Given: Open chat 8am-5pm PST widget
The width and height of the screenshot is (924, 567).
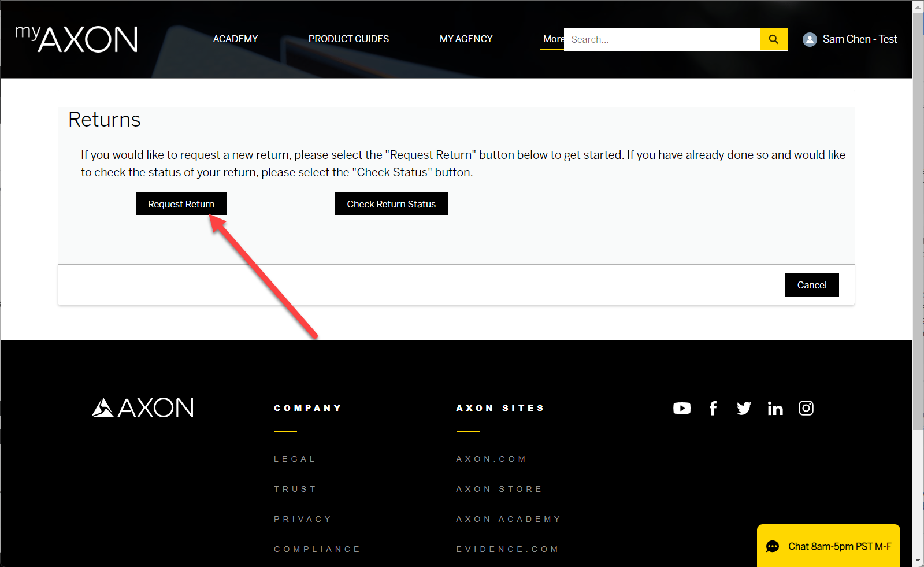Looking at the screenshot, I should (828, 546).
